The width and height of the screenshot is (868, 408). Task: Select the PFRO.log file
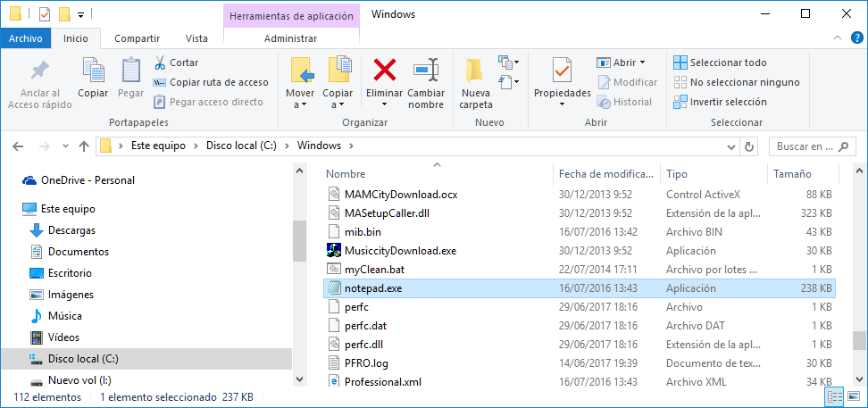[579, 362]
